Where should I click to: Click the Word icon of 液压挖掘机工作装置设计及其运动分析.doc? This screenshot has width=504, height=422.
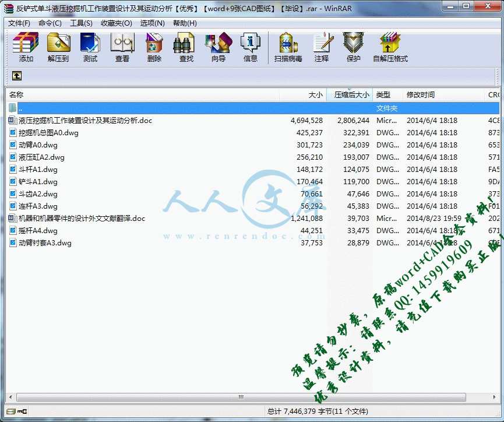[x=13, y=120]
